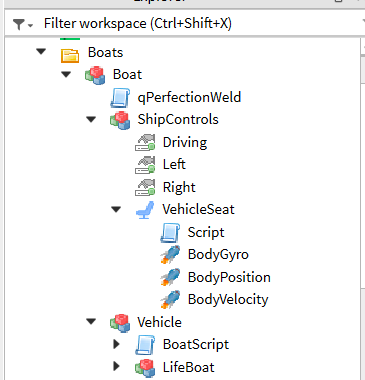Collapse the Boat model
The height and width of the screenshot is (380, 365).
(x=66, y=74)
